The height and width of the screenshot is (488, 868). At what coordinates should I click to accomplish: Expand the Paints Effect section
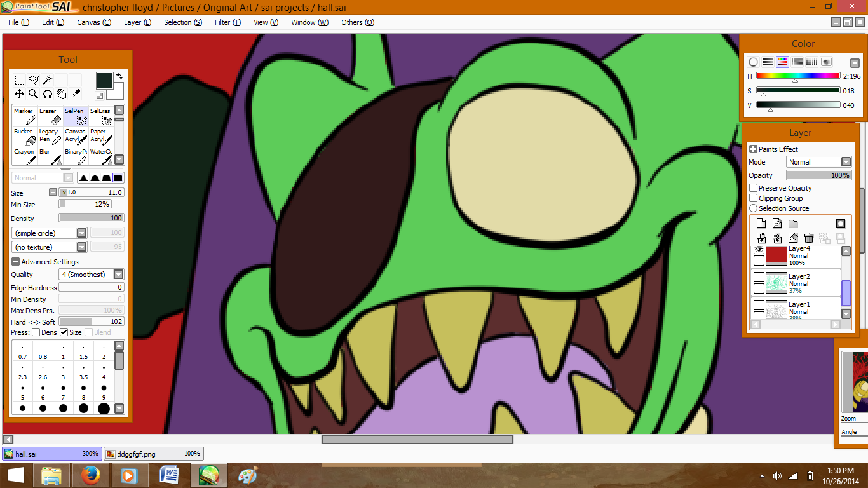[x=753, y=149]
